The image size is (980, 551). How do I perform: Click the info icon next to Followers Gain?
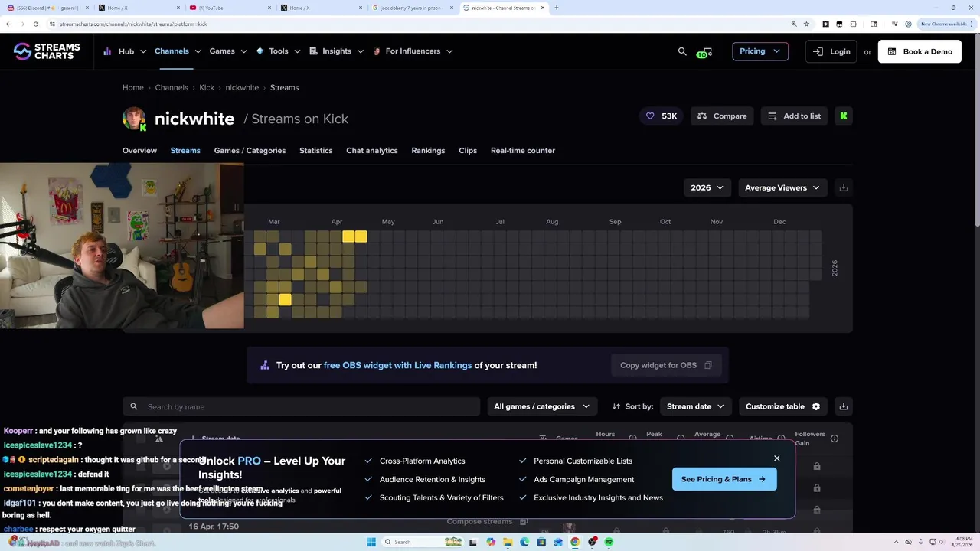835,439
